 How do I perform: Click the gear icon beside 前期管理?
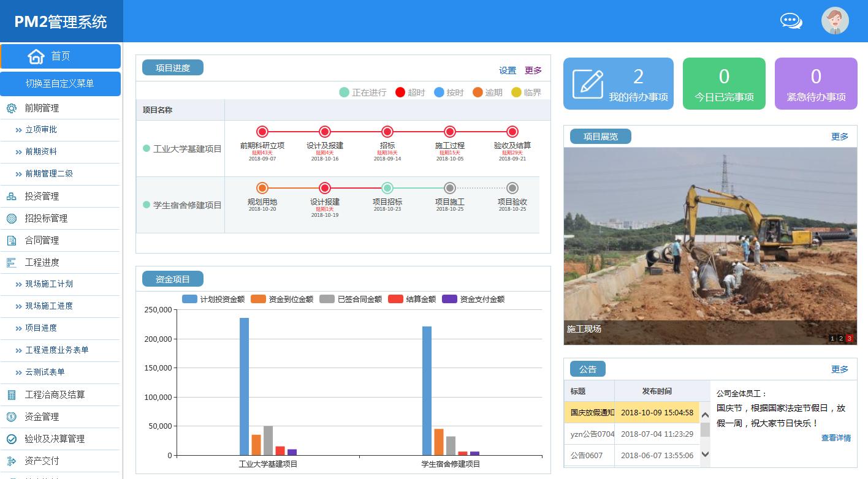[12, 108]
